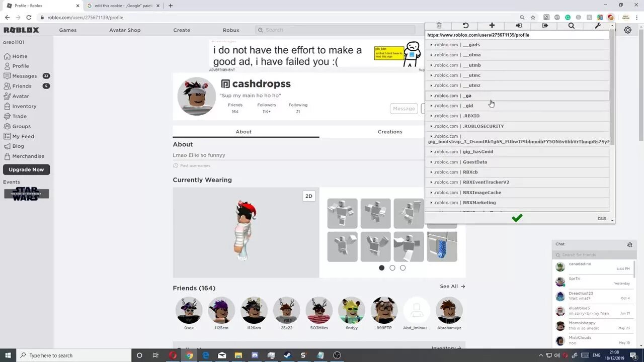
Task: Select the third carousel page dot
Action: tap(403, 268)
